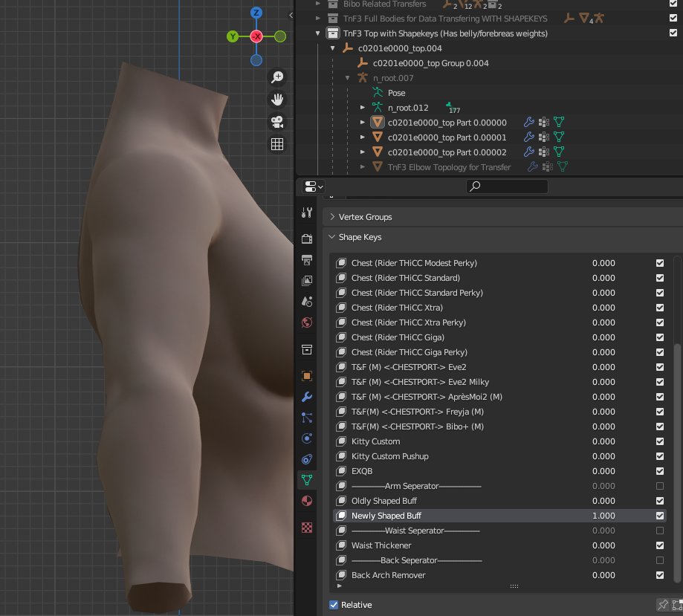Image resolution: width=683 pixels, height=616 pixels.
Task: Click the shape key list resize grip
Action: 514,586
